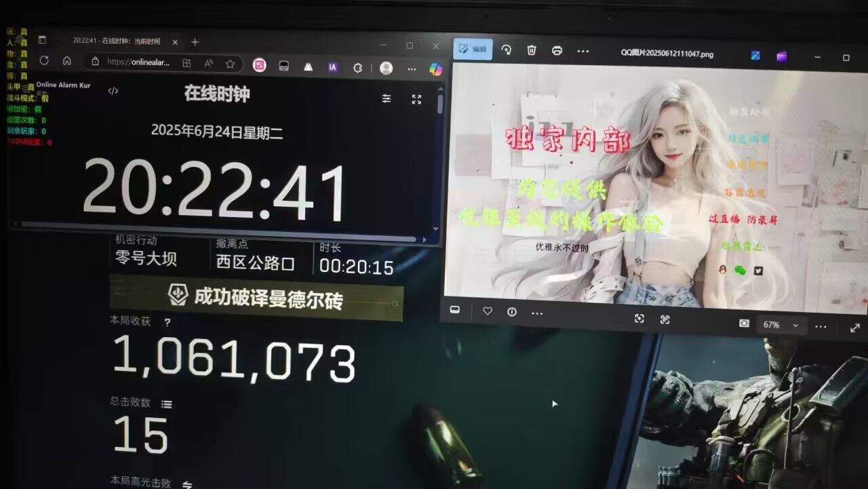Click the help question mark beside 本局收获

tap(167, 322)
